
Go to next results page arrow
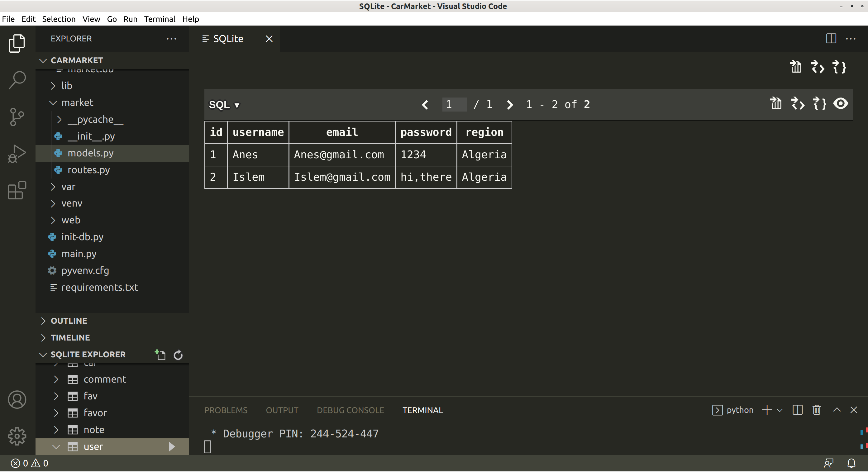tap(510, 104)
